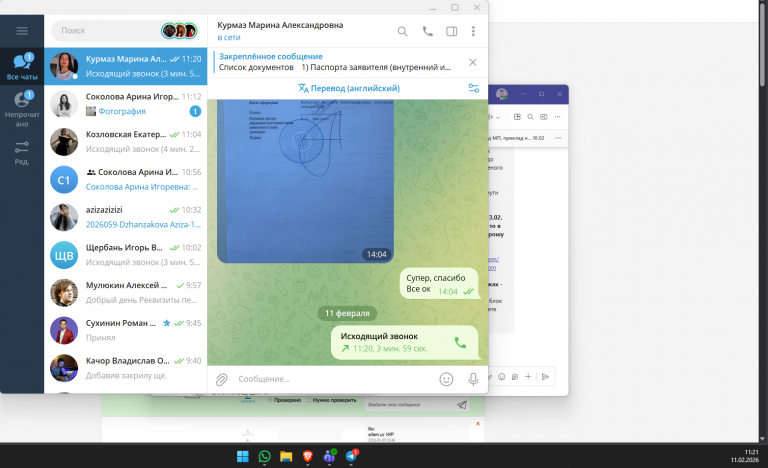The height and width of the screenshot is (468, 768).
Task: Click emoji icon in Teams compose box
Action: click(x=502, y=377)
